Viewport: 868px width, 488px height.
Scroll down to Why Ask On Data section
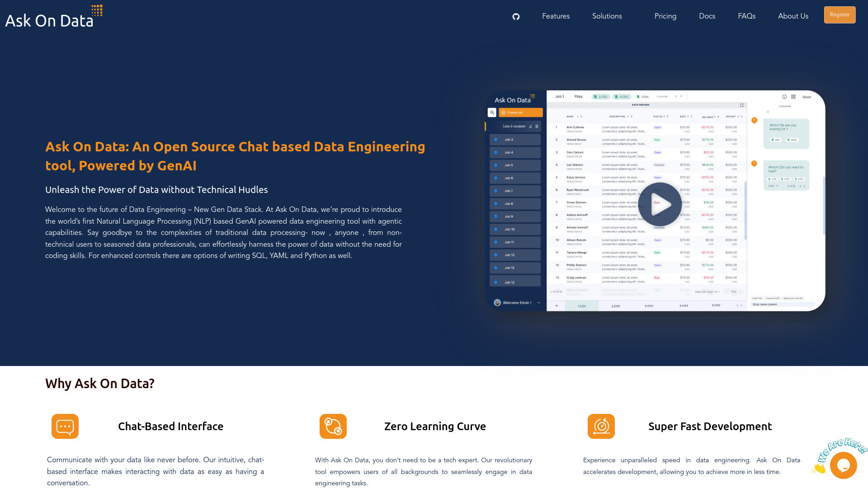click(99, 383)
